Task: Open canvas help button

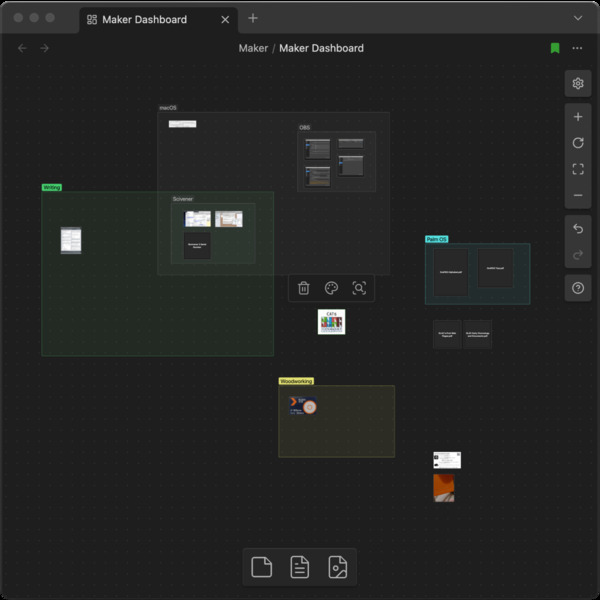Action: [x=577, y=288]
